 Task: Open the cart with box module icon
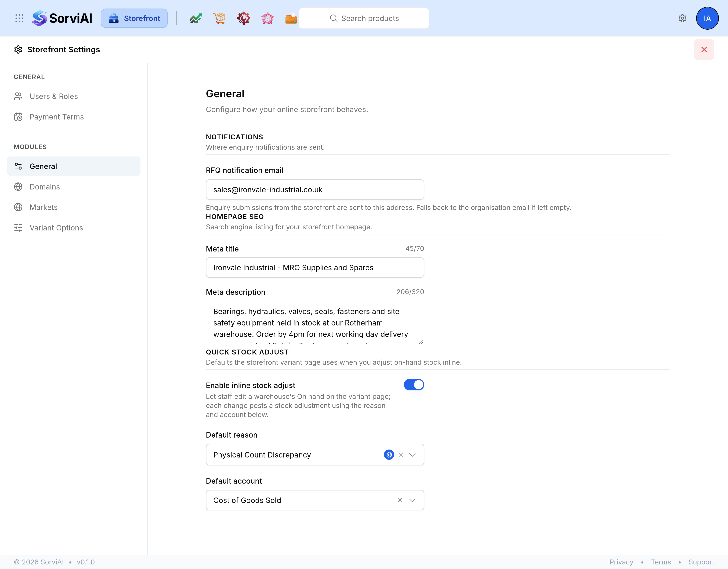220,18
